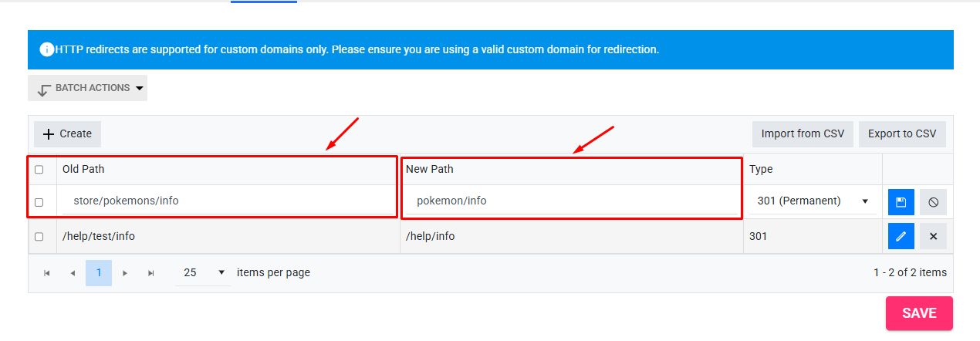
Task: Open the 301 (Permanent) type dropdown
Action: [813, 201]
